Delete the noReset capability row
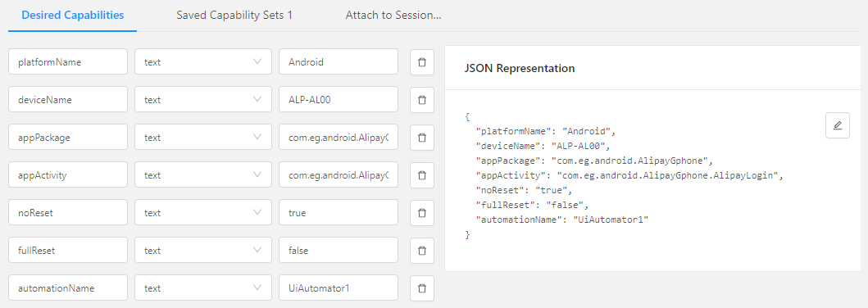The width and height of the screenshot is (868, 308). (422, 212)
